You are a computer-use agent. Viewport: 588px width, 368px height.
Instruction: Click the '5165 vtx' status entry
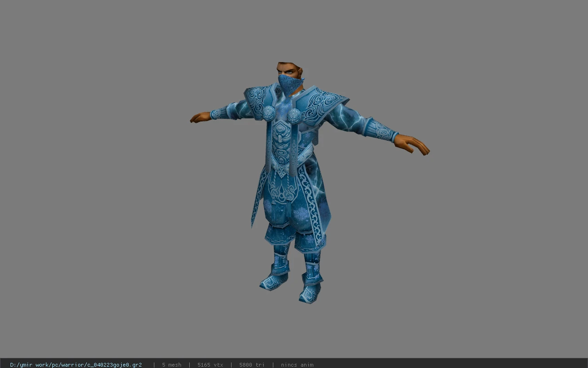click(210, 365)
